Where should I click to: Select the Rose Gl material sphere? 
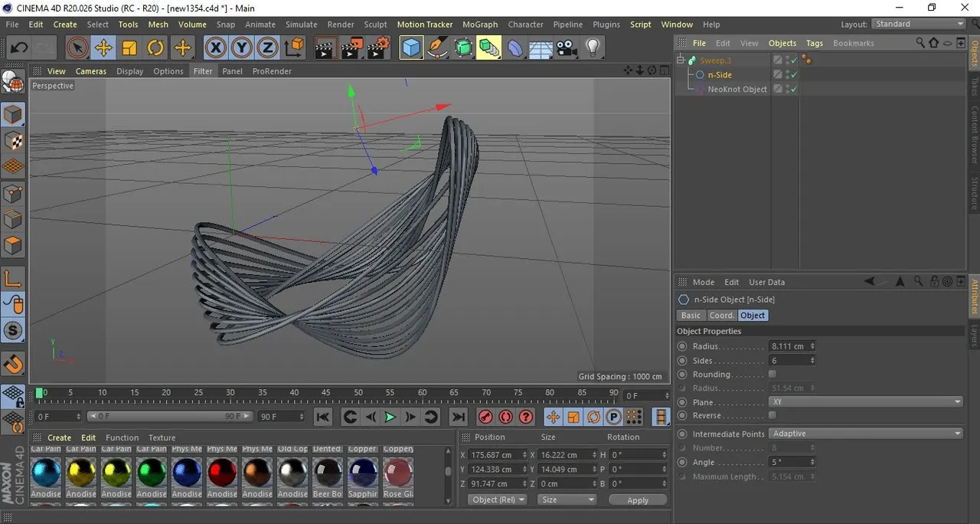click(x=398, y=473)
